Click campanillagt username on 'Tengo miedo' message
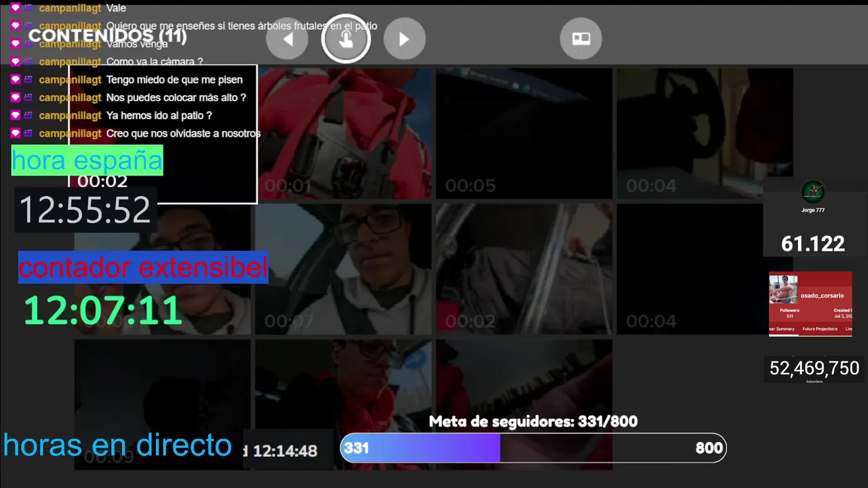The height and width of the screenshot is (488, 868). point(71,79)
